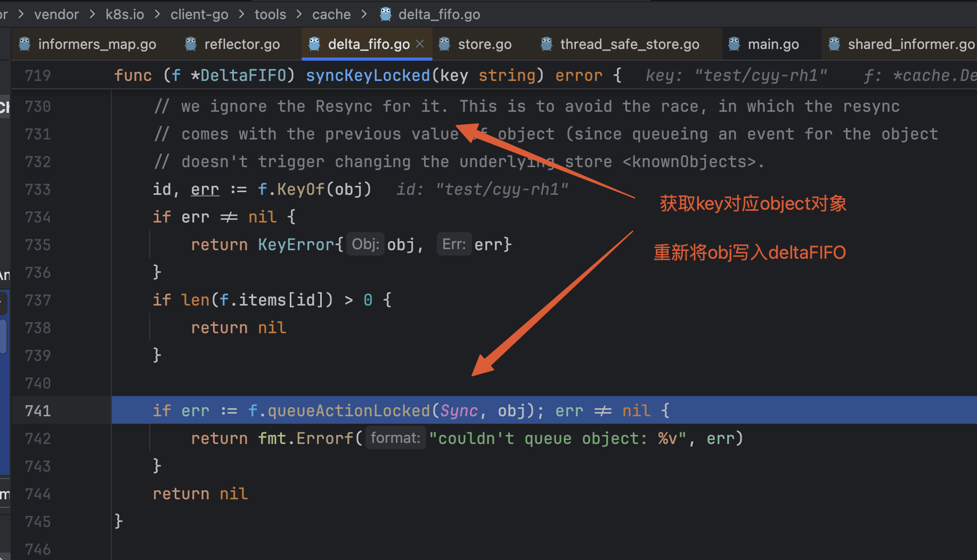Click the vendor breadcrumb
This screenshot has width=977, height=560.
pos(56,14)
